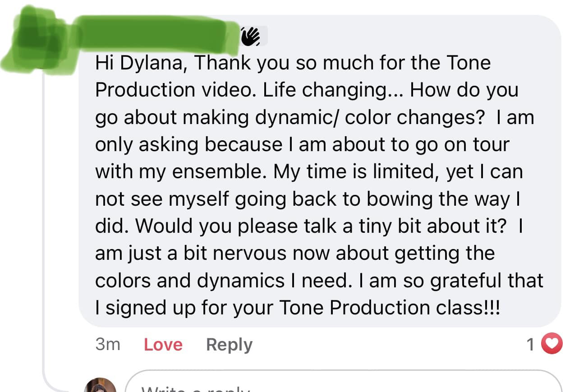Open the reaction count "1"
579x392 pixels.
pyautogui.click(x=531, y=345)
